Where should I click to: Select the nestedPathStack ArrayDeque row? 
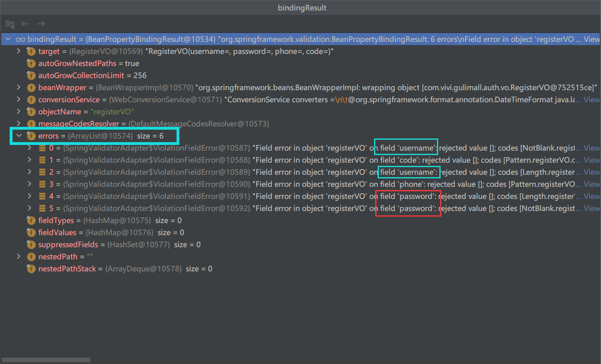point(300,269)
